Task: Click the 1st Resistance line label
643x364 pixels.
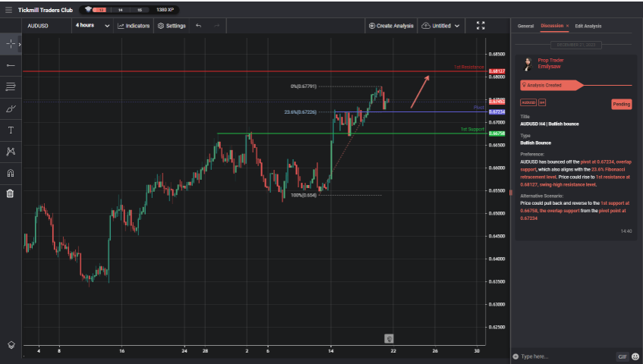Action: tap(468, 67)
